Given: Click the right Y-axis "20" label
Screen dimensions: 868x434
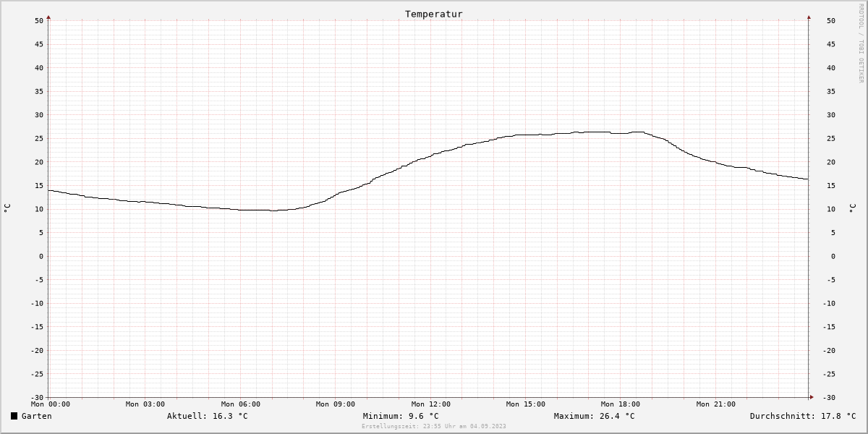Looking at the screenshot, I should (x=831, y=162).
